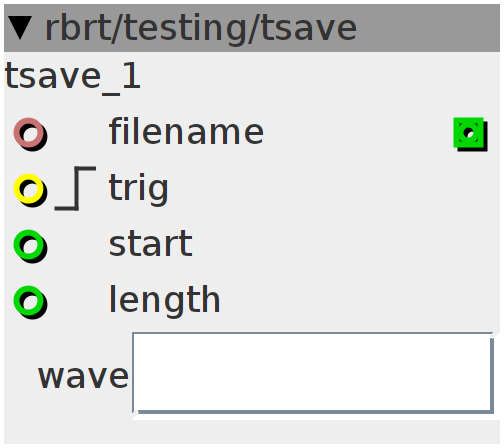The width and height of the screenshot is (504, 448).
Task: Select the trig label text
Action: [x=139, y=189]
